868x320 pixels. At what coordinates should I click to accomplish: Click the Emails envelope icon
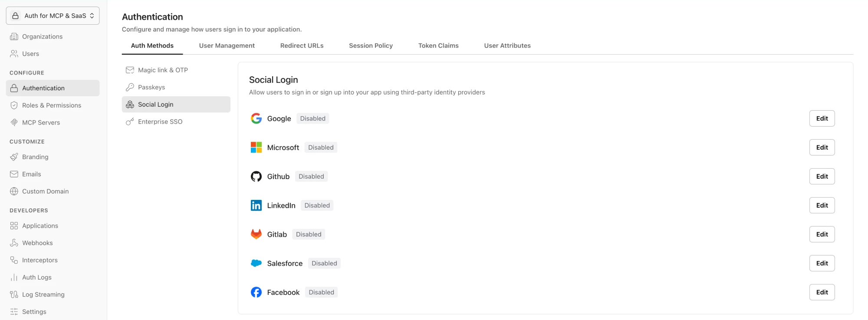(x=14, y=174)
